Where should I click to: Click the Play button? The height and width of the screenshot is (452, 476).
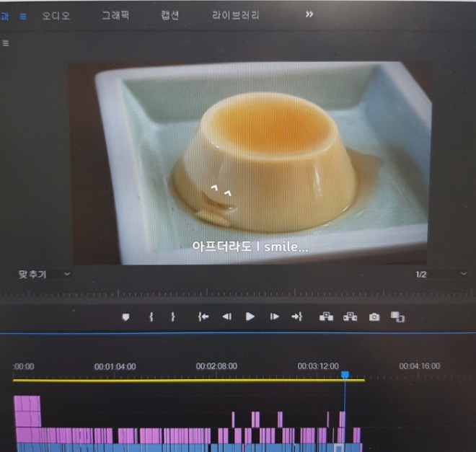click(250, 316)
